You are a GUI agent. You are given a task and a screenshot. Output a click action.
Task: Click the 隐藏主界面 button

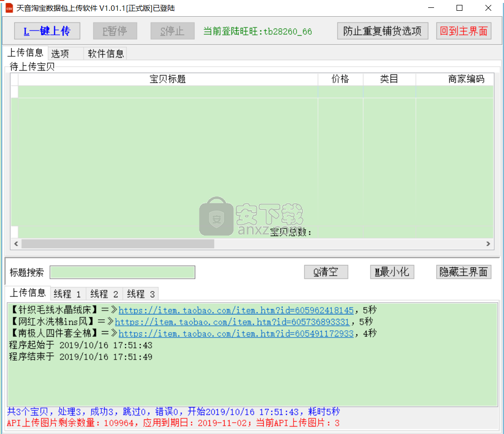(463, 272)
